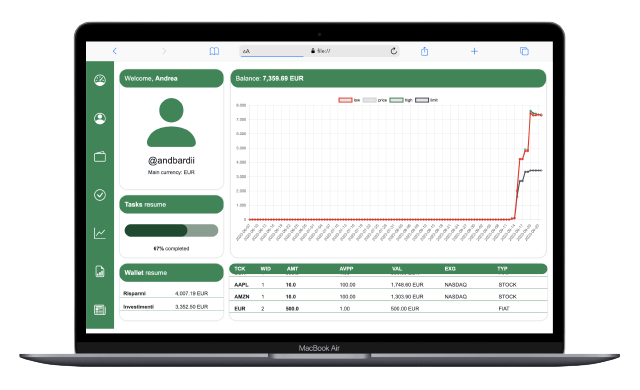The height and width of the screenshot is (390, 640).
Task: Open the browser share icon
Action: pos(424,51)
